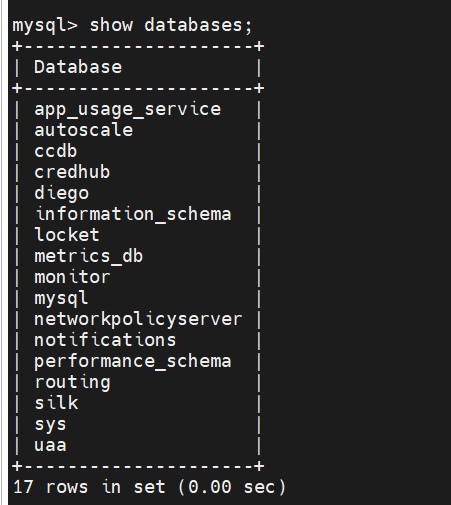Screen dimensions: 451x505
Task: Select the mysql database name
Action: pyautogui.click(x=61, y=298)
